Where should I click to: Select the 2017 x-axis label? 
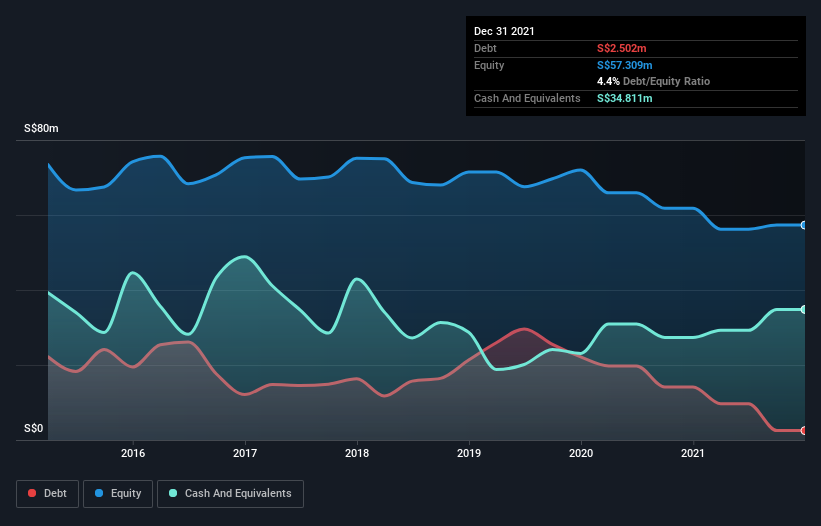[x=245, y=453]
